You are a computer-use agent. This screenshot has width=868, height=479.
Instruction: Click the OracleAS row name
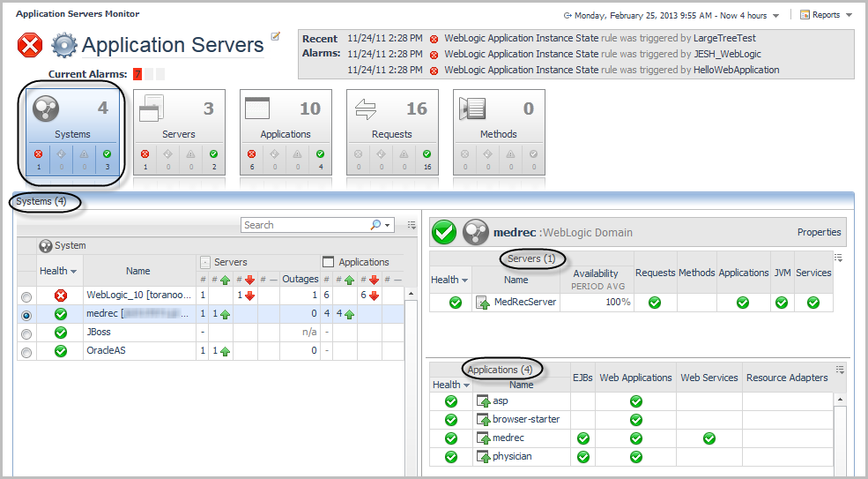(107, 350)
